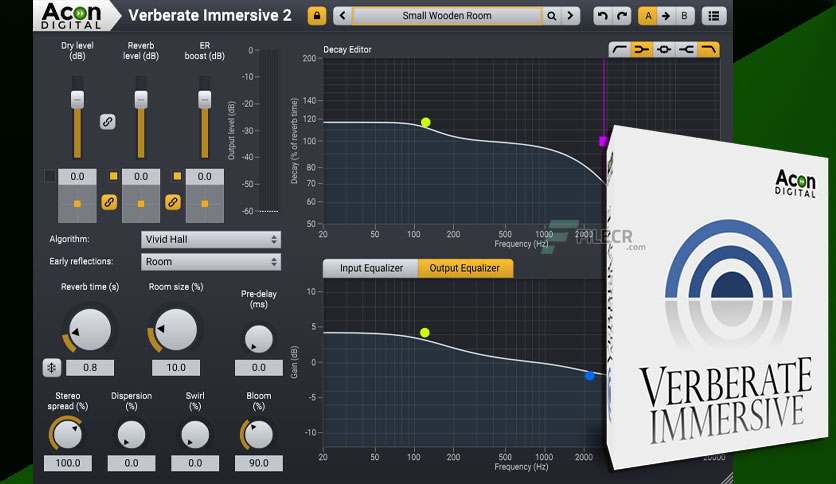This screenshot has height=484, width=836.
Task: Select the yellow node in equalizer graph
Action: [x=424, y=333]
